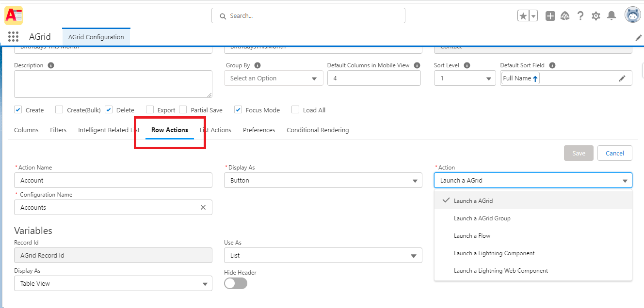Image resolution: width=644 pixels, height=308 pixels.
Task: Click the Sort Level info icon
Action: pyautogui.click(x=467, y=65)
